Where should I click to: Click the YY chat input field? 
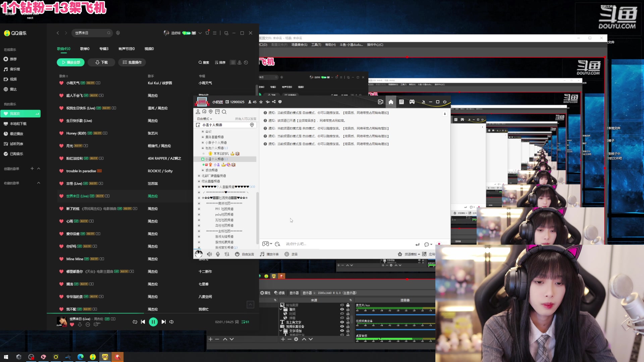coord(349,244)
